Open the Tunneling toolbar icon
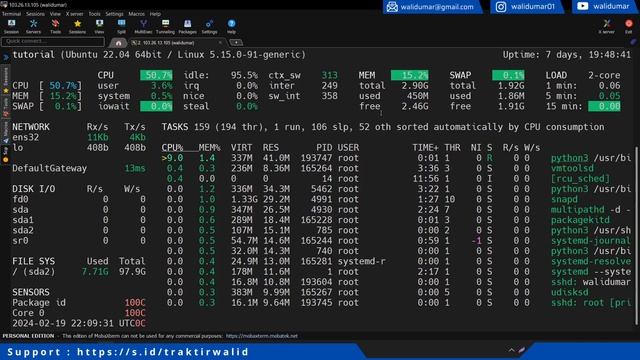Screen dimensions: 640x360 click(x=165, y=27)
